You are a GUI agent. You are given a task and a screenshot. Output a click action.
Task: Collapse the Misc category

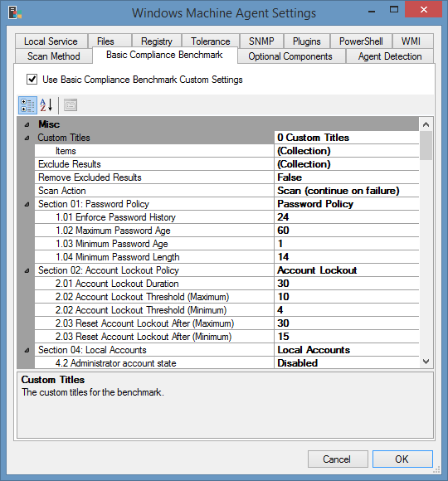27,124
